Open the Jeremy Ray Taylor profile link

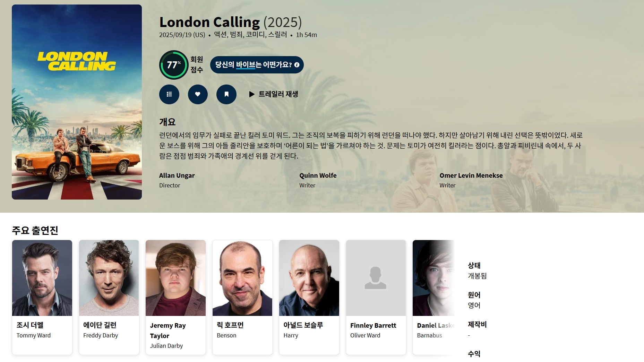coord(168,330)
